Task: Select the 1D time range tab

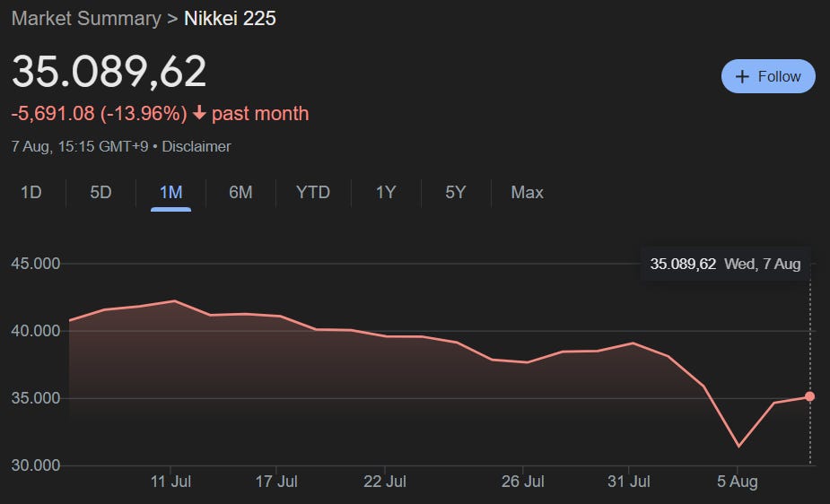Action: tap(31, 192)
